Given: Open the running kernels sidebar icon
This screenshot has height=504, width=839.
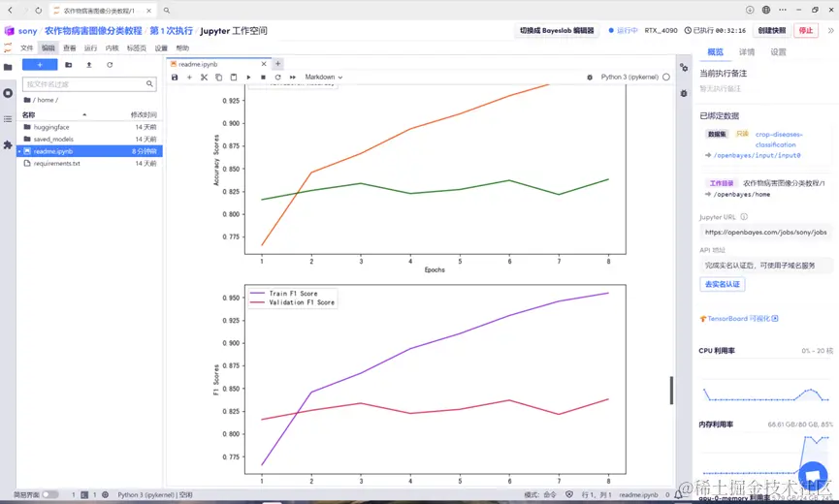Looking at the screenshot, I should 8,93.
